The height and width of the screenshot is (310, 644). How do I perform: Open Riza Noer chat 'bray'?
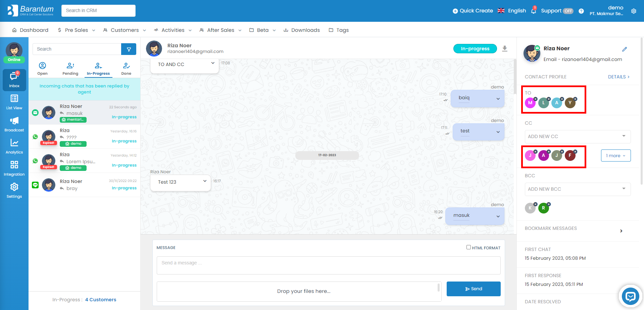(84, 185)
